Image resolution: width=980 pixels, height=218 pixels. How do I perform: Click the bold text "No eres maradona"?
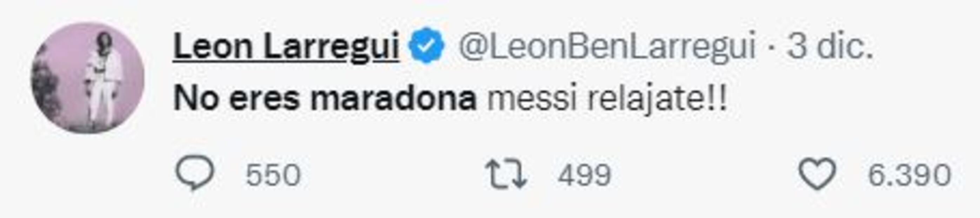(325, 99)
